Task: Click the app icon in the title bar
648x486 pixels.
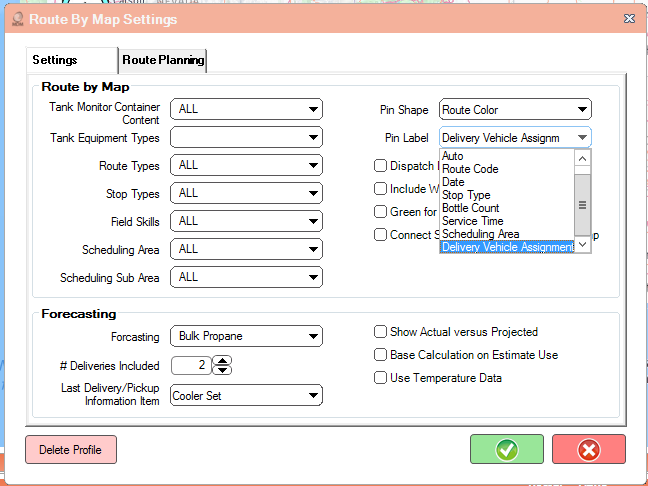Action: pos(17,19)
